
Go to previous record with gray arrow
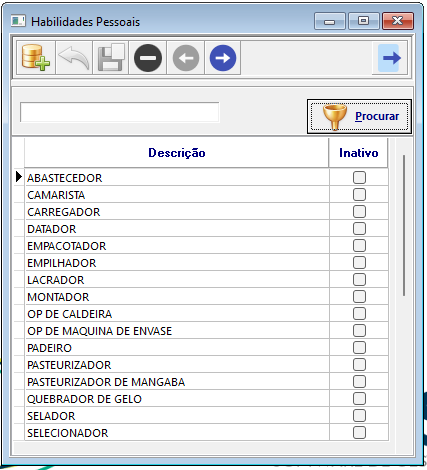coord(186,58)
